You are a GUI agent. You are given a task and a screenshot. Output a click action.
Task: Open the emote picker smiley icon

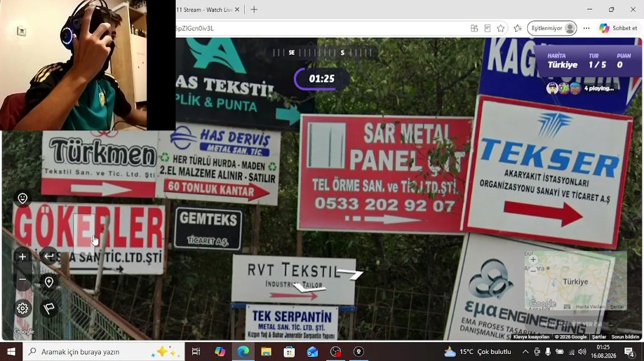tap(23, 199)
